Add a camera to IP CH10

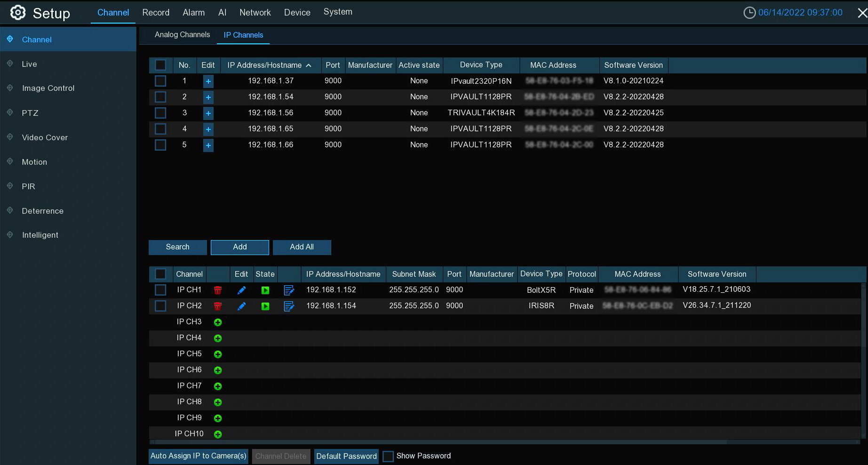point(218,434)
